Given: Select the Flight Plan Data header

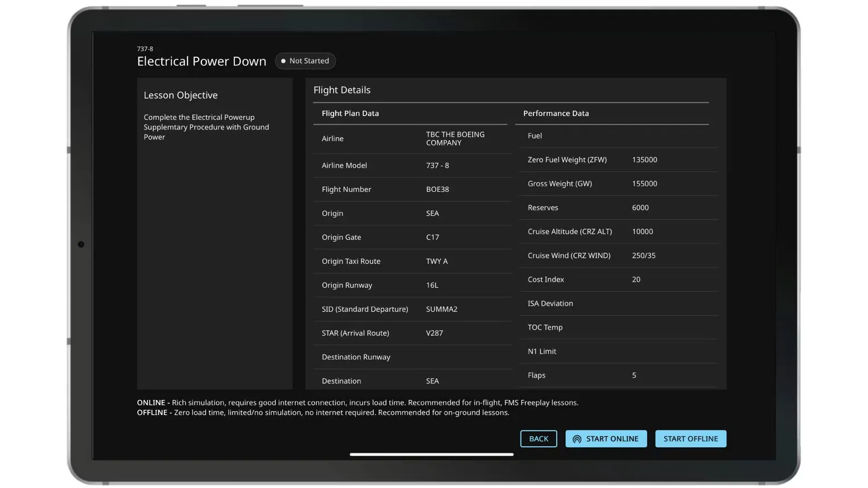Looking at the screenshot, I should coord(350,113).
